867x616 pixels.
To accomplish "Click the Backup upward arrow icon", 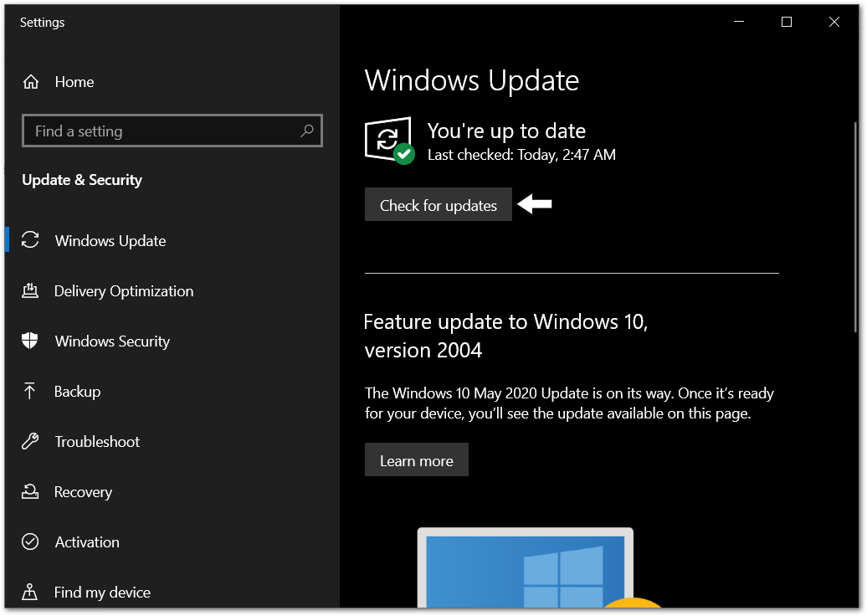I will click(30, 391).
